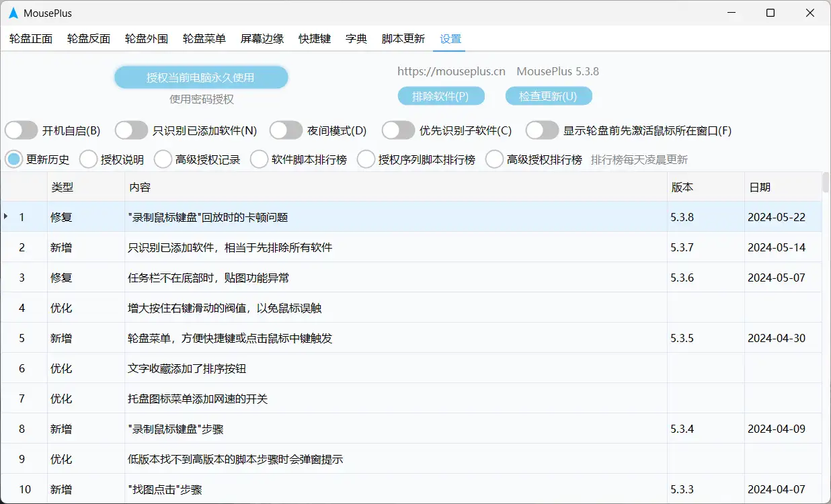The width and height of the screenshot is (831, 504).
Task: Select row 任务栏不在底部时,贴图功能异常
Action: coord(411,278)
